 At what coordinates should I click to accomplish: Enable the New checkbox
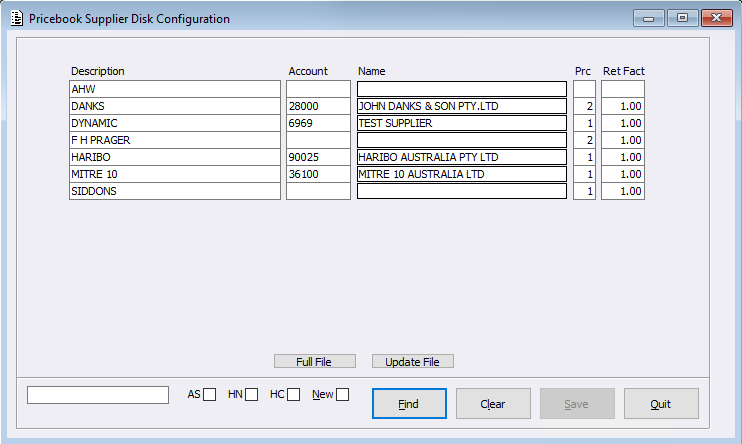pyautogui.click(x=342, y=394)
